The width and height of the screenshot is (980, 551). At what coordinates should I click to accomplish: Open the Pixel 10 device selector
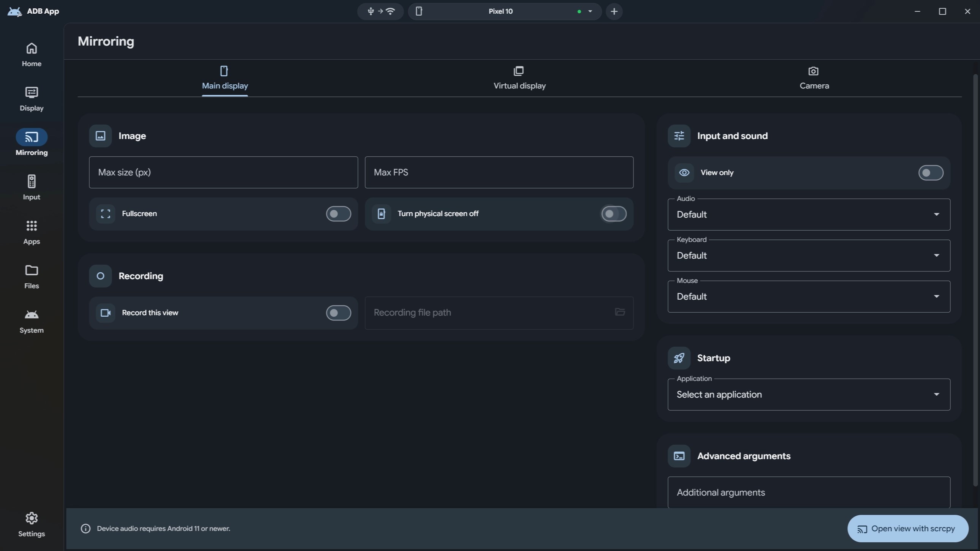pyautogui.click(x=505, y=11)
